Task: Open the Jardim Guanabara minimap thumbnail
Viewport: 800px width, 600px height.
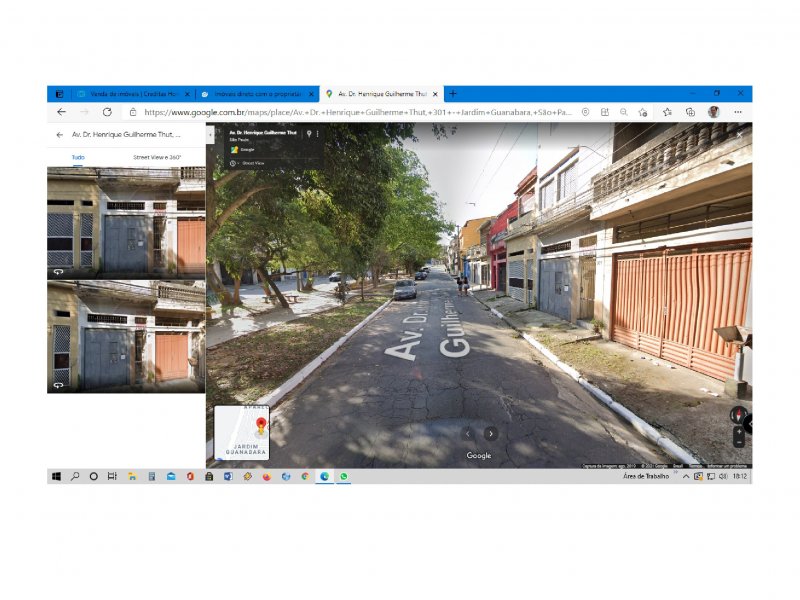Action: (242, 433)
